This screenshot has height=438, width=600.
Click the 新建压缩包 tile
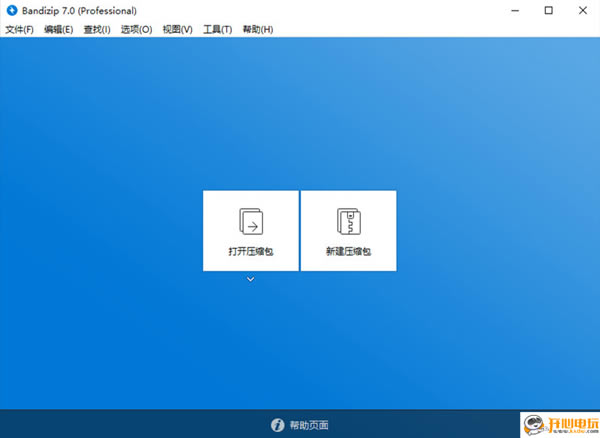click(349, 231)
